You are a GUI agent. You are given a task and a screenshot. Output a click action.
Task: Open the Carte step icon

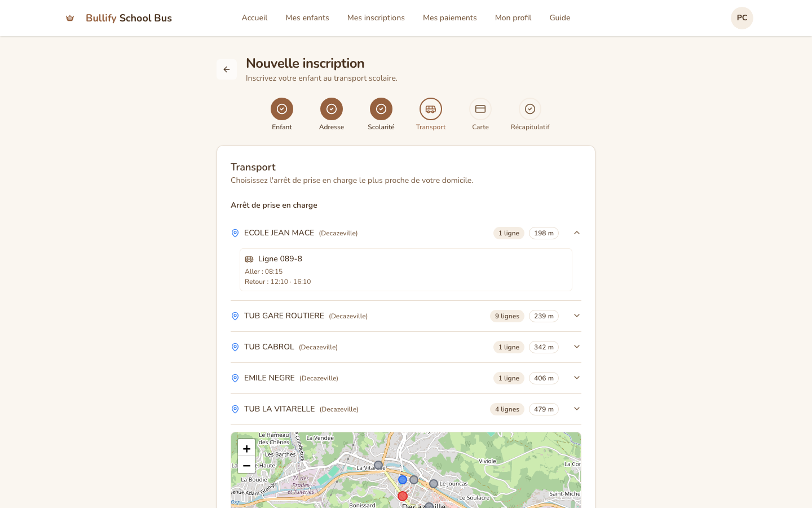coord(480,109)
